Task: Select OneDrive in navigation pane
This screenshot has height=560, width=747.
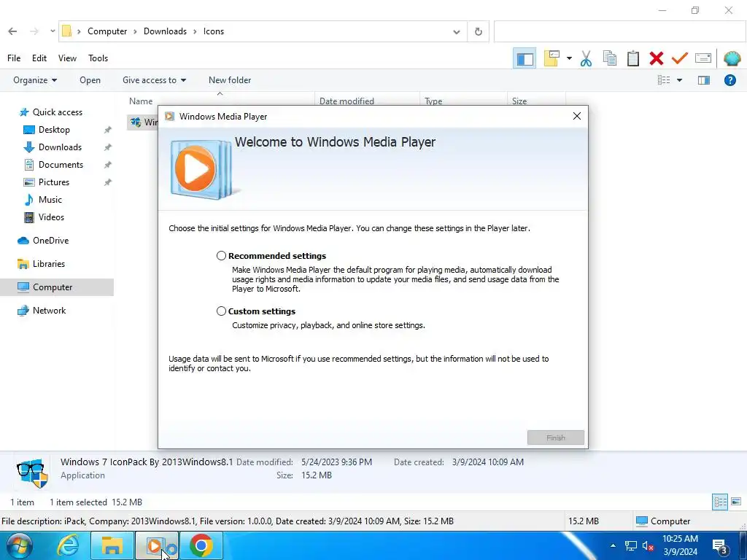Action: click(x=50, y=241)
